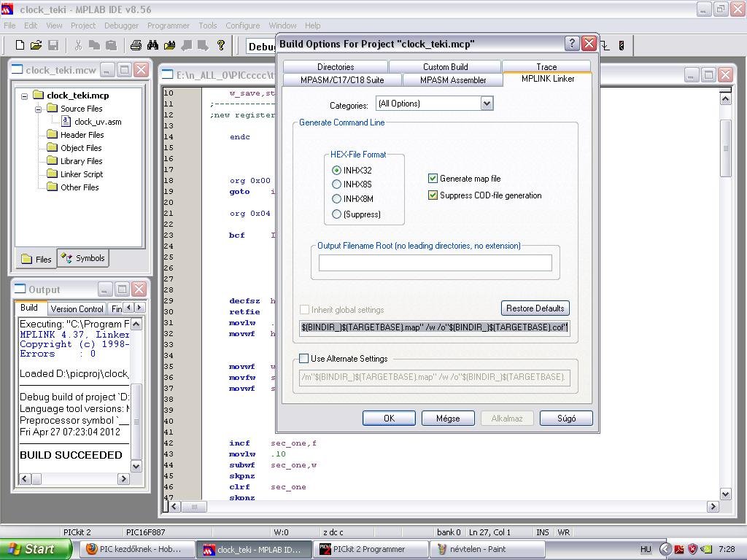Open the Programmer menu
Viewport: 747px width, 560px height.
[169, 26]
